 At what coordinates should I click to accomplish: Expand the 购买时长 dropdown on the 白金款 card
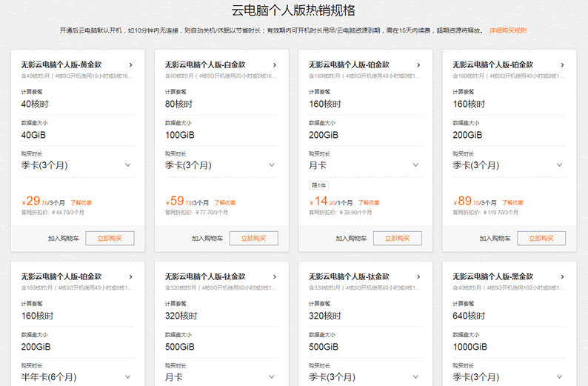click(271, 165)
